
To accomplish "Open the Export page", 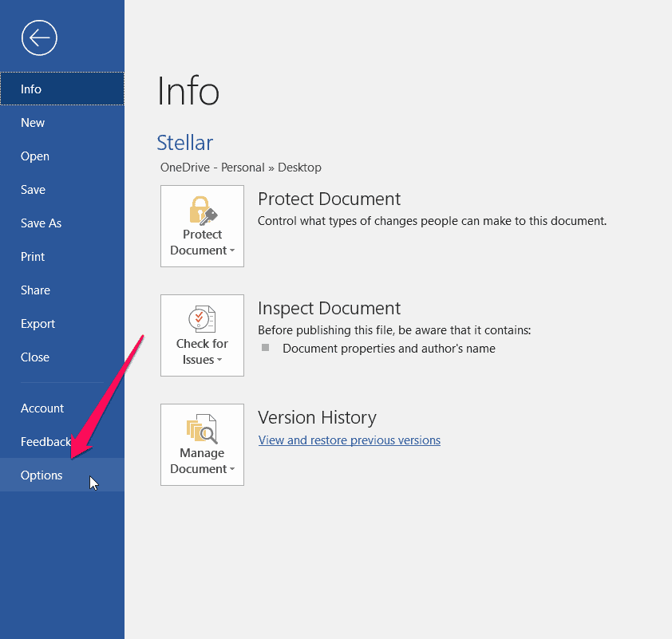I will [x=38, y=324].
